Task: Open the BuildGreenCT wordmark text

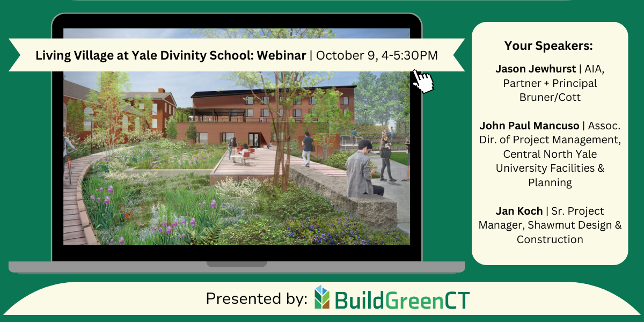Action: pos(402,299)
